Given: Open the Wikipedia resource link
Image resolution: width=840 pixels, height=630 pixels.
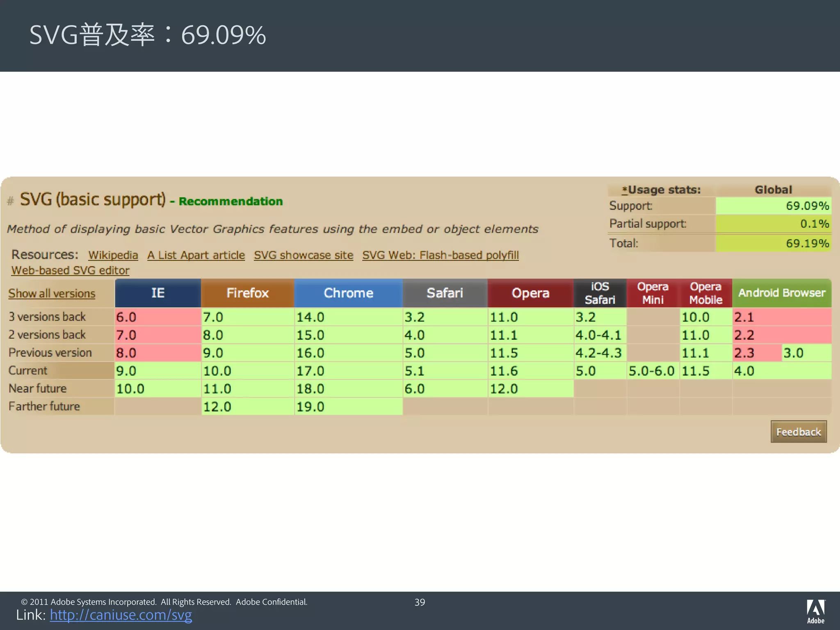Looking at the screenshot, I should (x=113, y=255).
